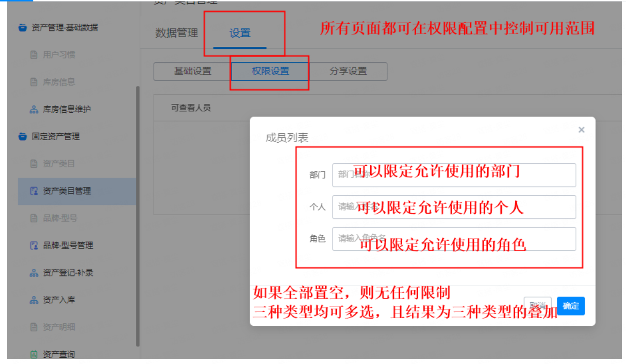Click the 资产管理-基础数据 folder icon

(x=22, y=28)
